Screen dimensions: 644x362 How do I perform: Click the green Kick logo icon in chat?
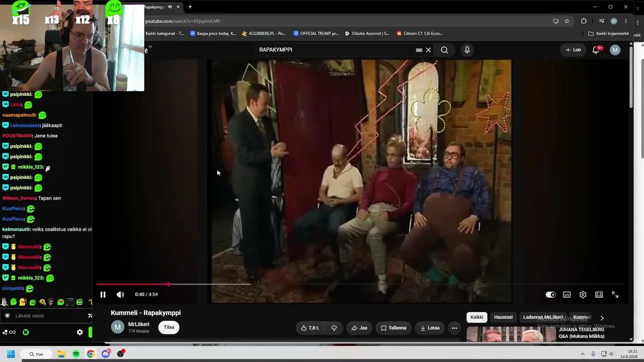[x=26, y=332]
